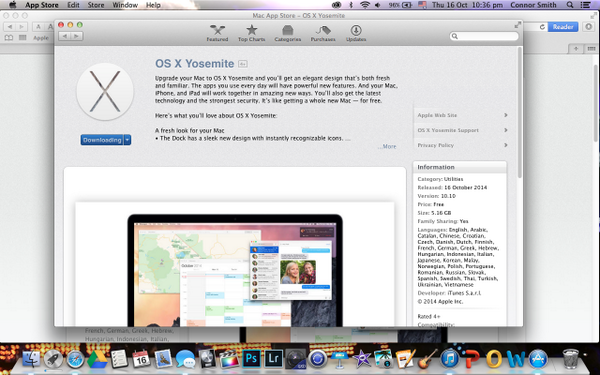Open Launchpad rocket icon in Dock

[53, 360]
